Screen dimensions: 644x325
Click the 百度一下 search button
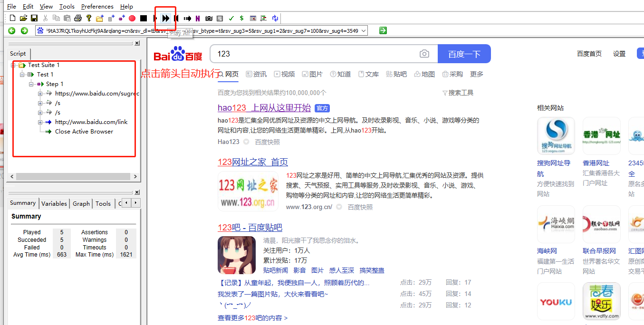click(464, 54)
